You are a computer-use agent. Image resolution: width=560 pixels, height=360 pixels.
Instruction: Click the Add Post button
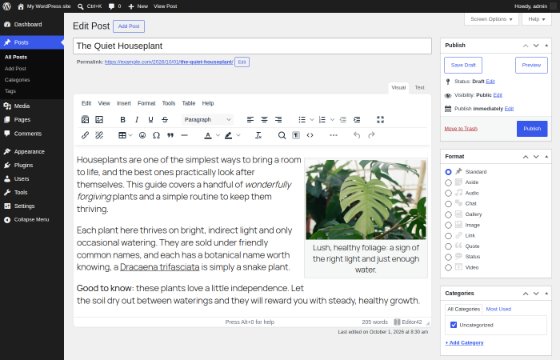[x=129, y=26]
